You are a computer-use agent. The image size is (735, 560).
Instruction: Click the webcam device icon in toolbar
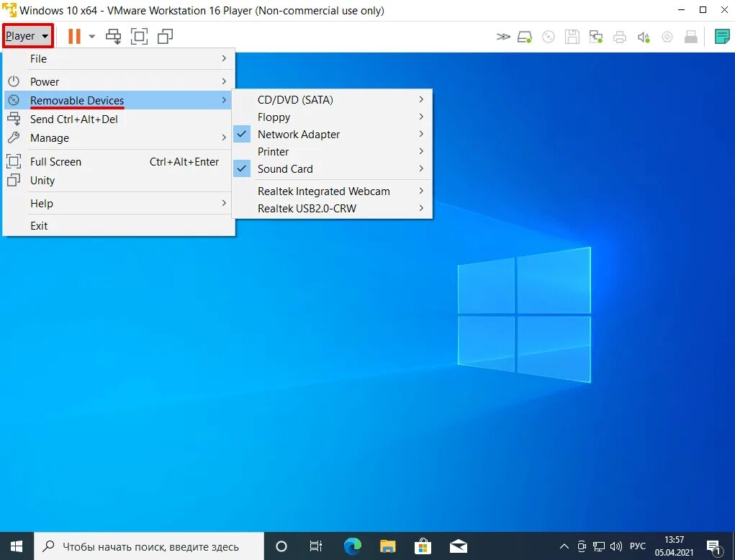pyautogui.click(x=667, y=37)
